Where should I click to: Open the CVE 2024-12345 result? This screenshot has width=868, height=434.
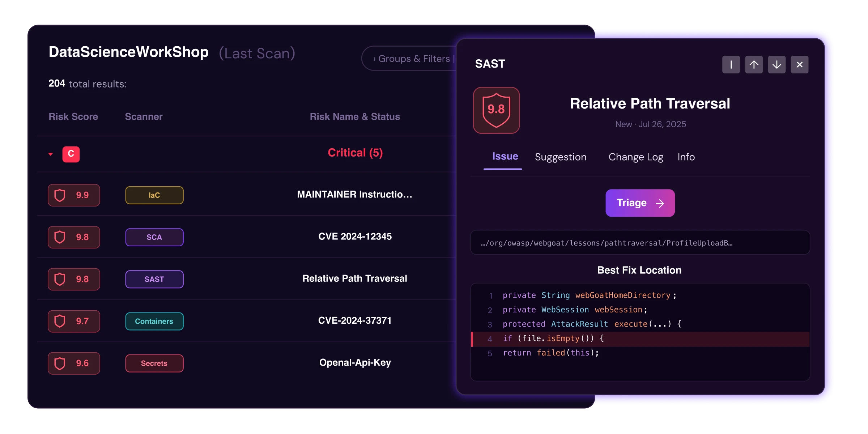point(355,237)
